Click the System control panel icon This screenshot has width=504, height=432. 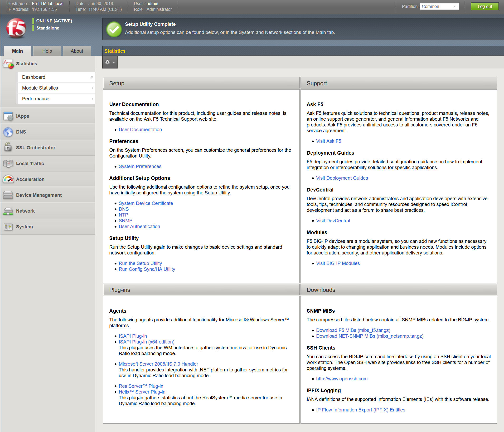point(8,227)
